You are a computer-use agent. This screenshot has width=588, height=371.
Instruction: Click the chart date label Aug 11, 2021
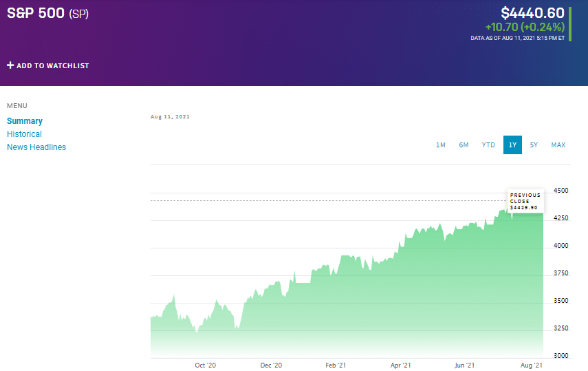tap(171, 117)
